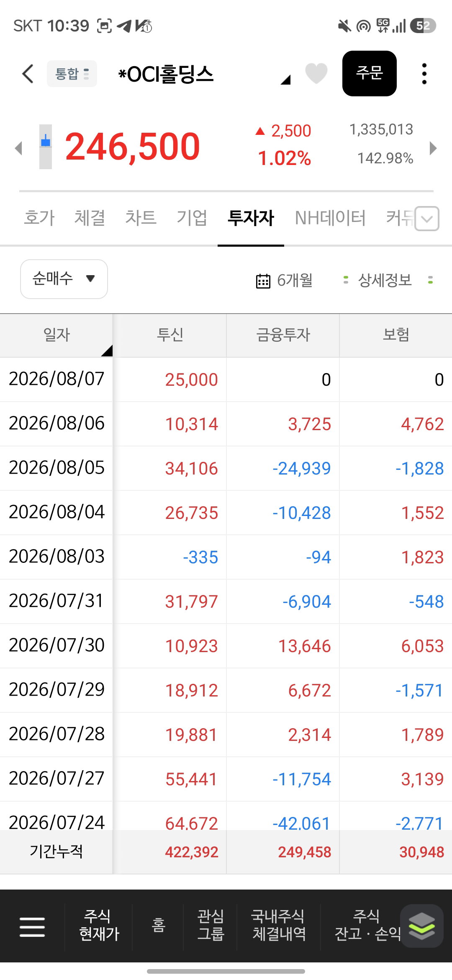This screenshot has width=452, height=980.
Task: Select the 2026/08/07 date row
Action: point(56,379)
